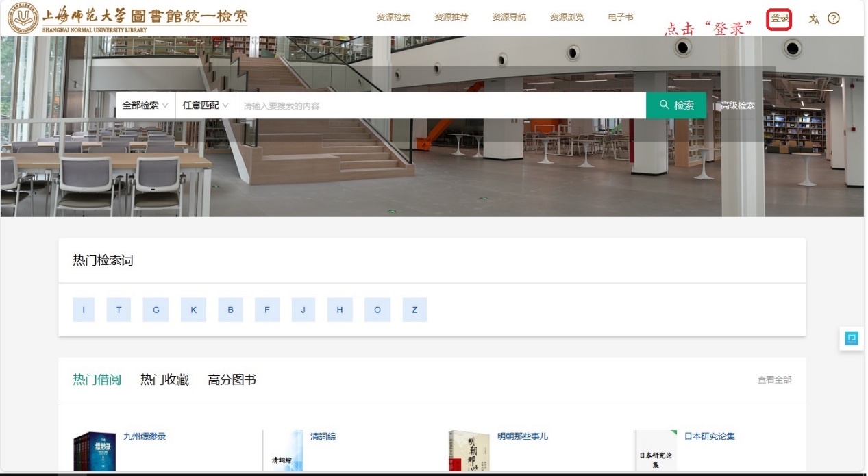Switch to the 高分图书 tab

[232, 379]
